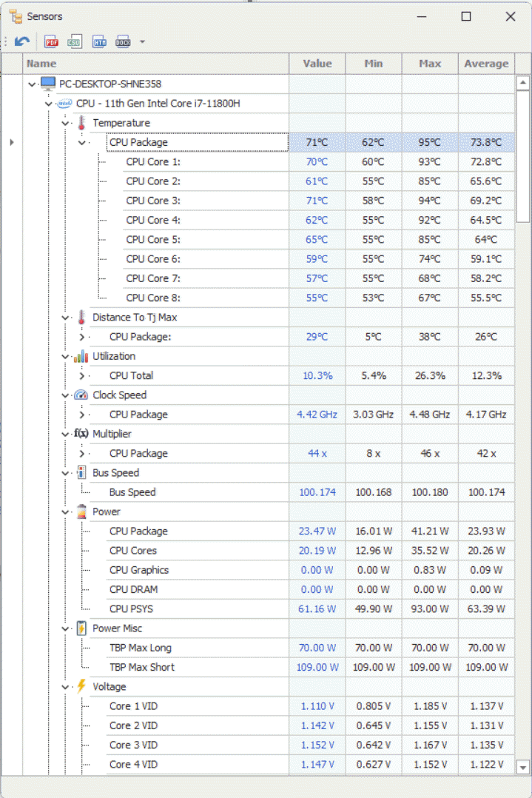Expand CPU Package under Multiplier
This screenshot has height=798, width=532.
82,454
